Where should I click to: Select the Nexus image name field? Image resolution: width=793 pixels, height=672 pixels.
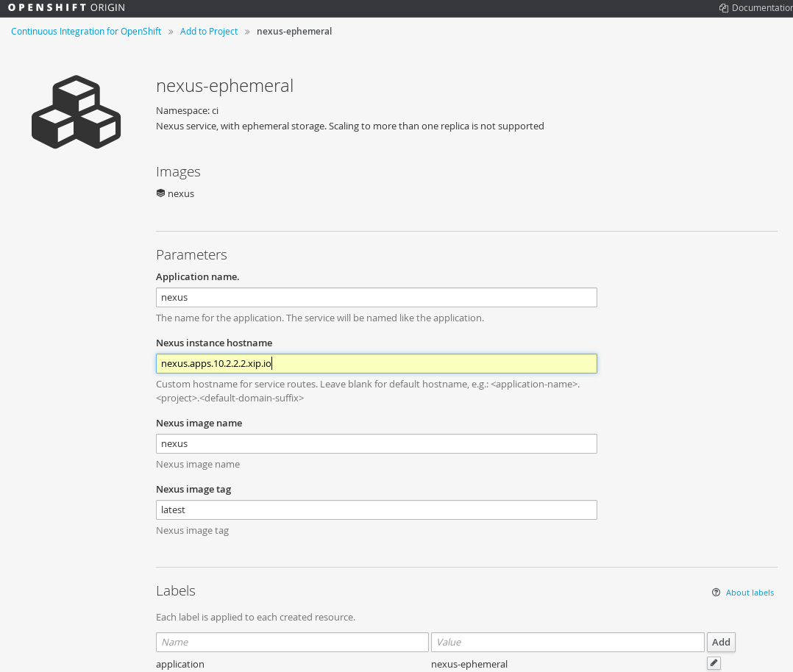click(376, 443)
